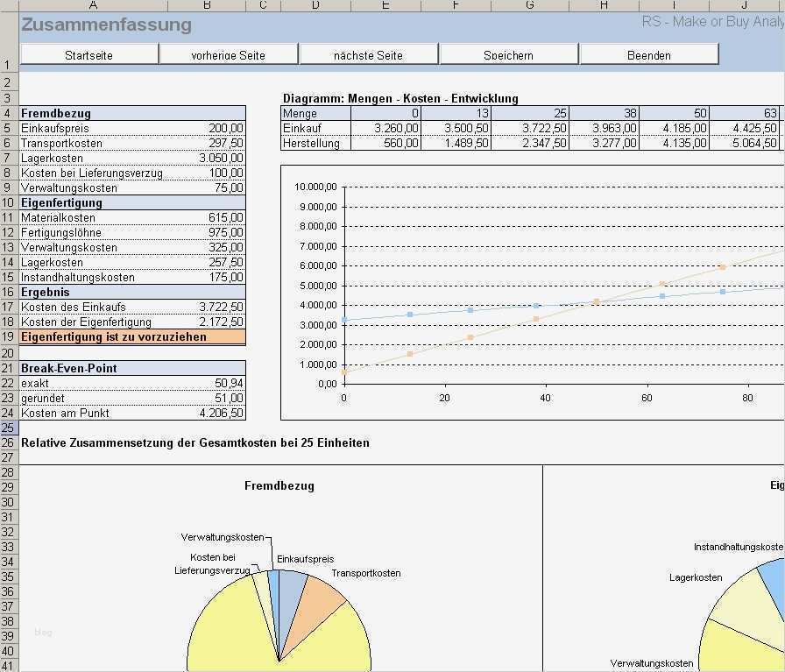The width and height of the screenshot is (785, 672).
Task: Select the Break-Even-Point header cell
Action: point(92,368)
